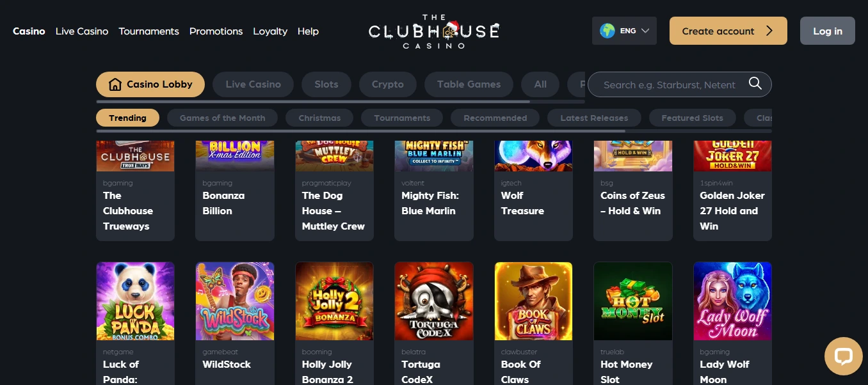The height and width of the screenshot is (385, 868).
Task: Open the Promotions menu item
Action: [216, 31]
